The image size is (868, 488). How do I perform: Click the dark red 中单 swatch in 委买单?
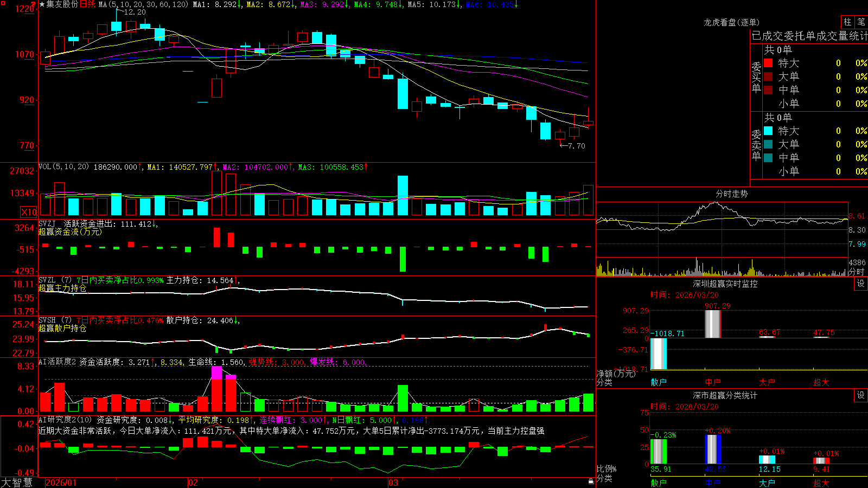(x=768, y=90)
